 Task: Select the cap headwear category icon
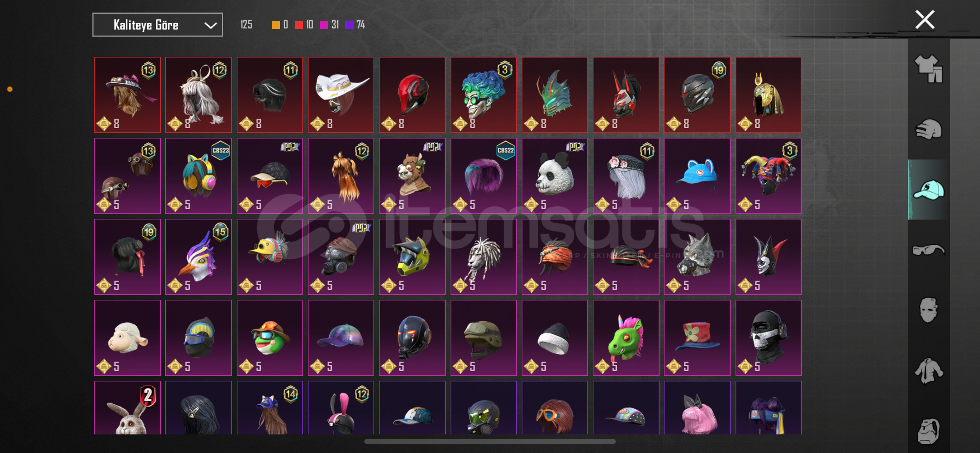(929, 190)
